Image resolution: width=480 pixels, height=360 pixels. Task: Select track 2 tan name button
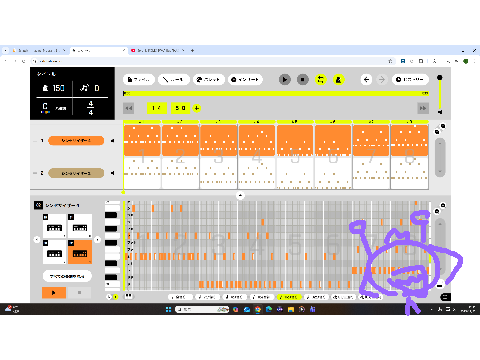click(x=76, y=173)
